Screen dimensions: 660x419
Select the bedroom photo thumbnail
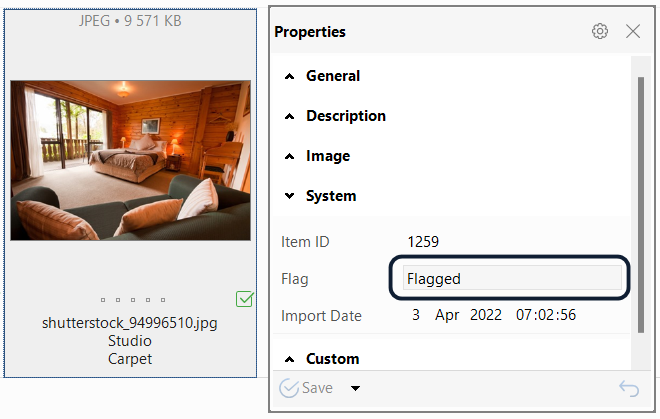130,160
